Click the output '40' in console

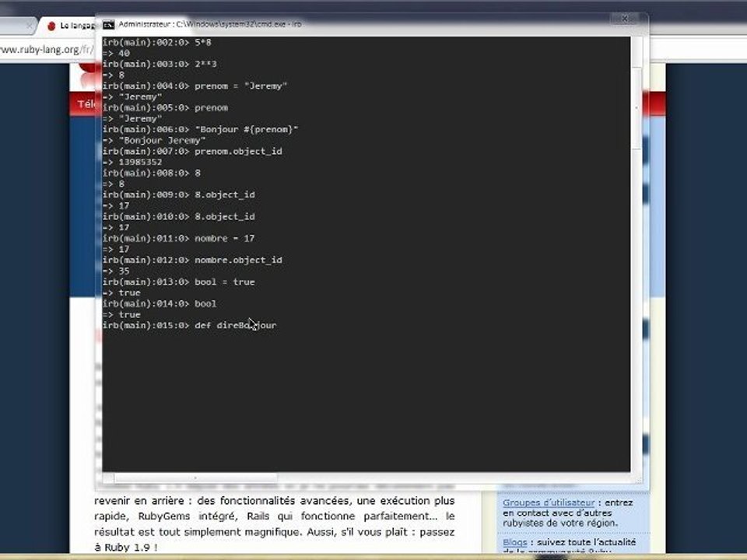[124, 53]
